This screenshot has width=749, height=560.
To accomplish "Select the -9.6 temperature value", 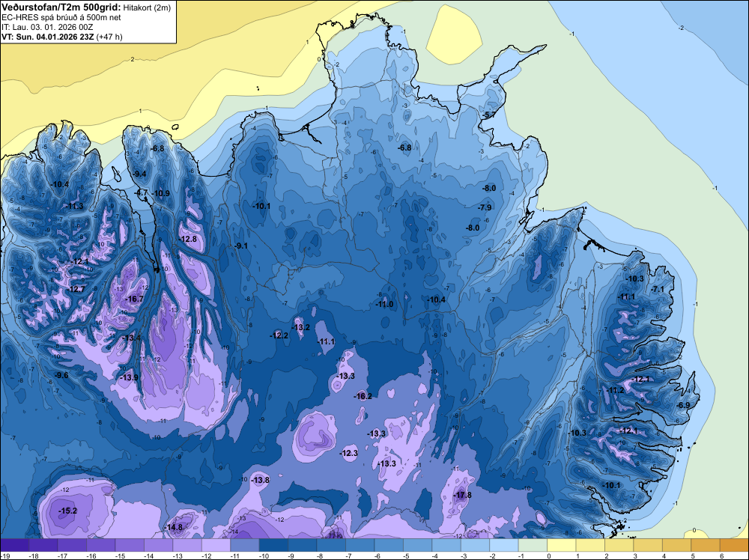I will click(61, 375).
